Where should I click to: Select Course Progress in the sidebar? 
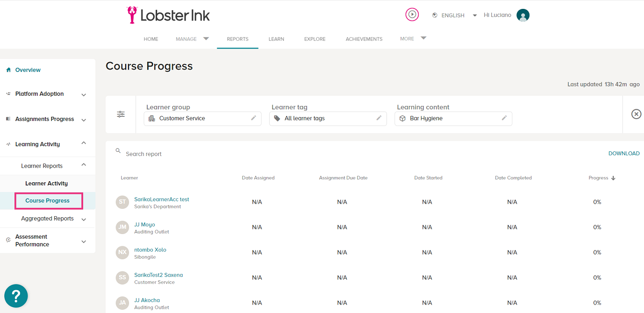(x=48, y=201)
